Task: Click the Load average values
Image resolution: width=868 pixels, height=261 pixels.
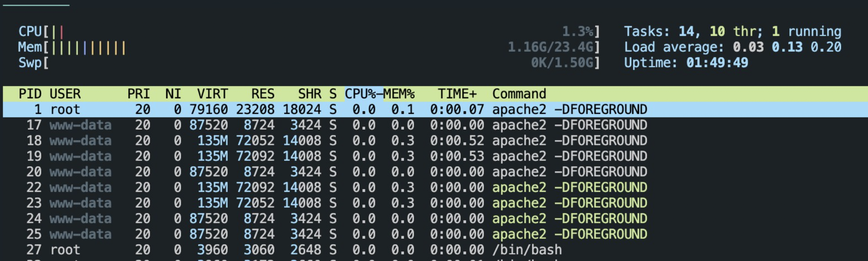Action: 787,47
